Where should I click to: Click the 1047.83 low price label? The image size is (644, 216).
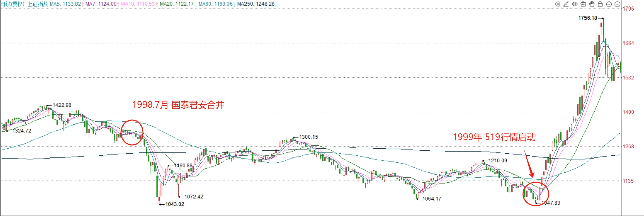click(x=551, y=203)
